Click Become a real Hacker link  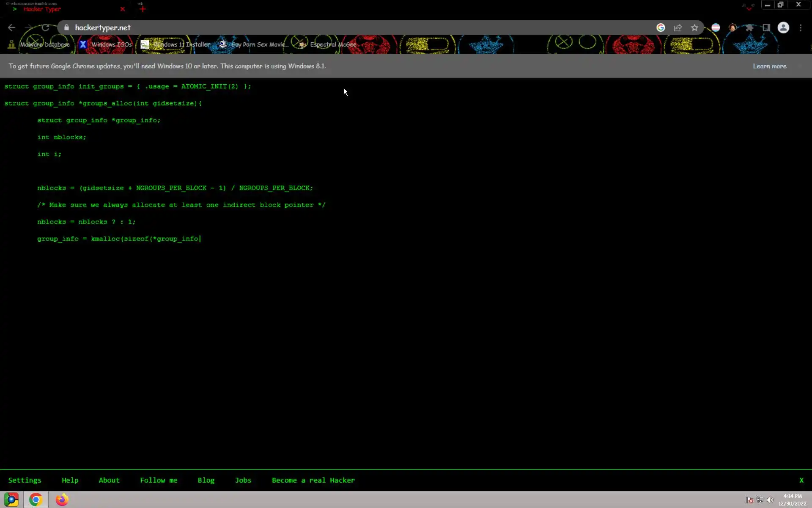click(x=313, y=480)
